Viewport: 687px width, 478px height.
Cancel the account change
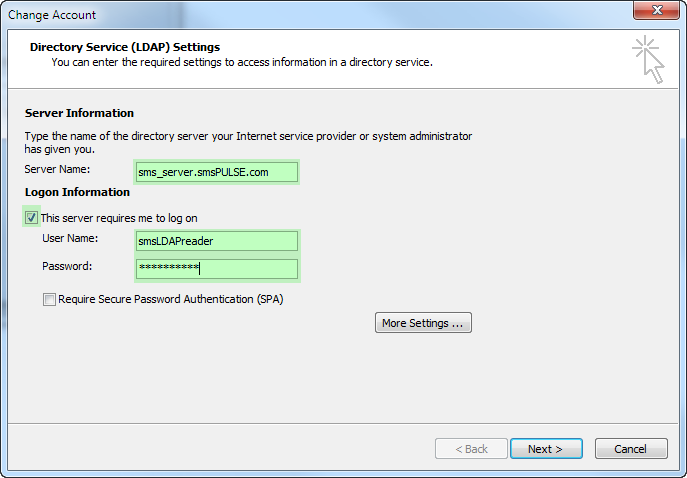pos(631,449)
